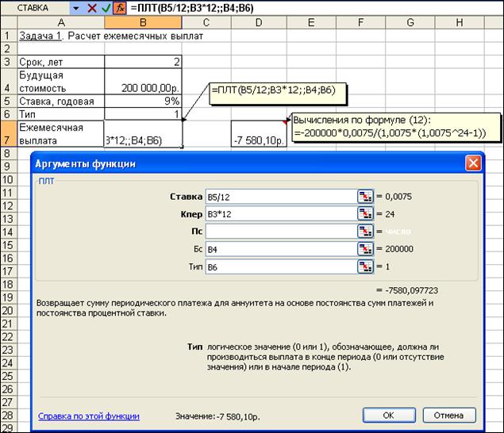Click into the Ставка input field
This screenshot has height=433, width=504.
[x=278, y=196]
